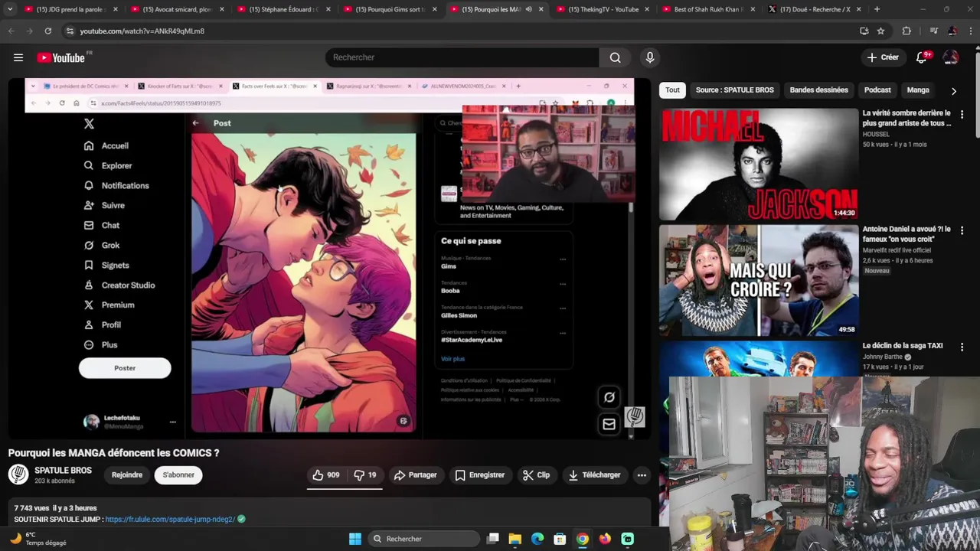Click the Enregistrer button

pyautogui.click(x=479, y=475)
